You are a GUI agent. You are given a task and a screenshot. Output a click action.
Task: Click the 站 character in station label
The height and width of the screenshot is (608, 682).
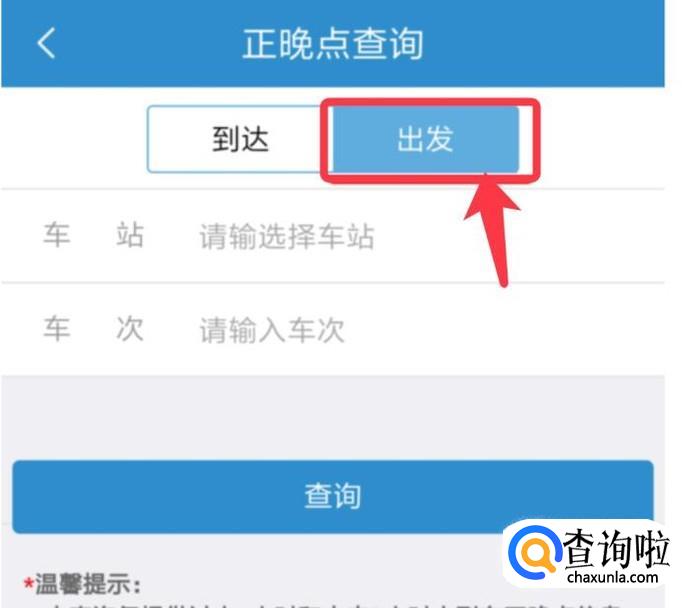click(130, 235)
